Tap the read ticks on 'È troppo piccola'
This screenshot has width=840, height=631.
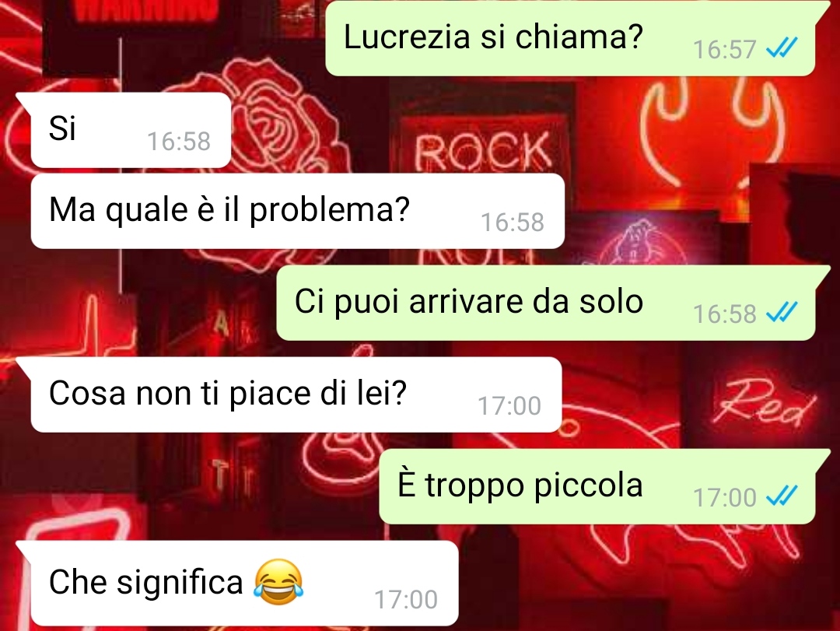[x=782, y=496]
